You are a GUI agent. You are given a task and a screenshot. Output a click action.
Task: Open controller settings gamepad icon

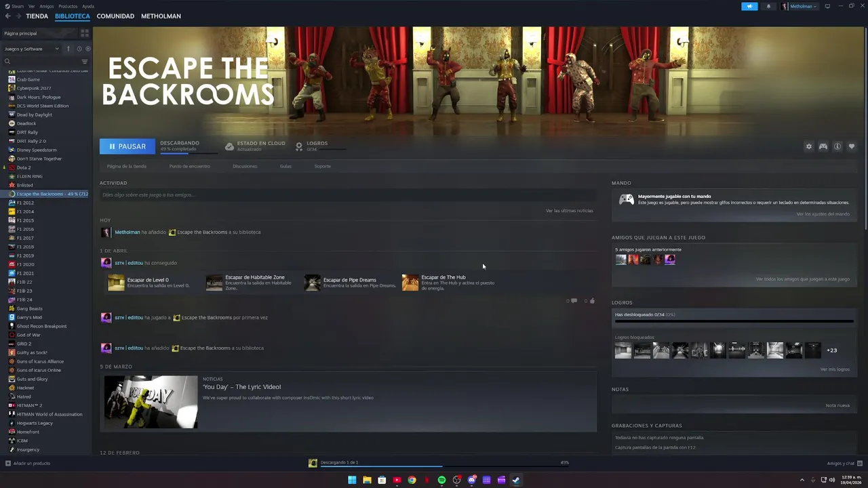pyautogui.click(x=823, y=146)
